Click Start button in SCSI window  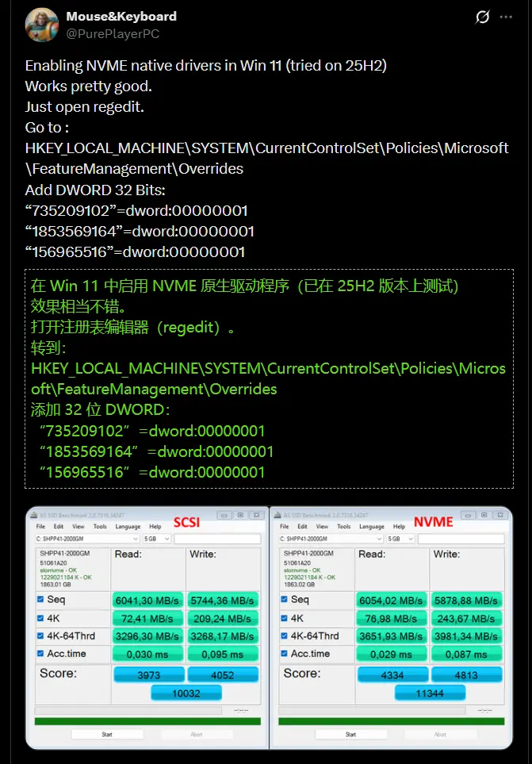click(x=107, y=735)
